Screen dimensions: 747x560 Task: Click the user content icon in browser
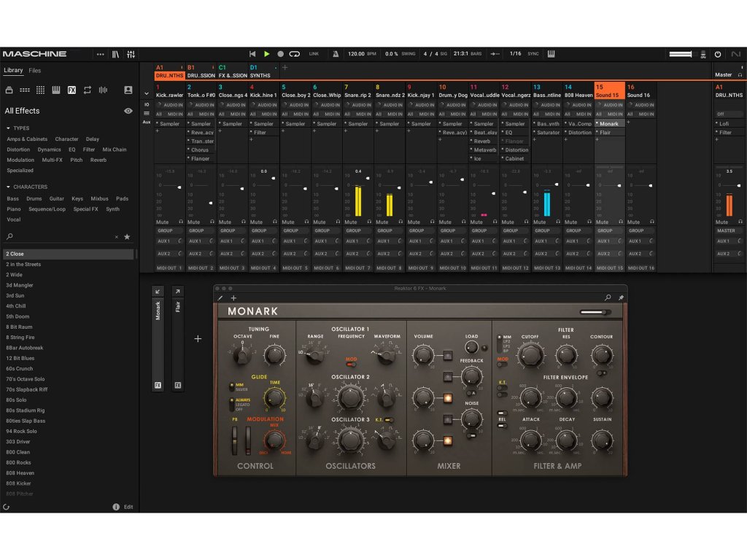pos(128,90)
